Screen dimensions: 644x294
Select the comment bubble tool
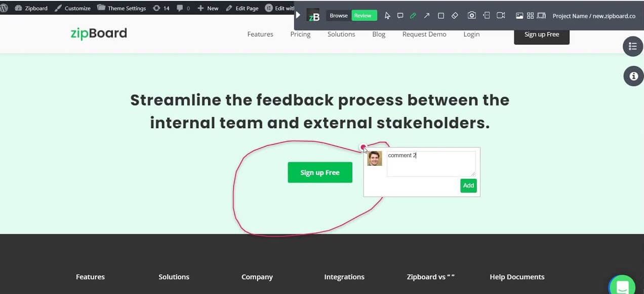pyautogui.click(x=400, y=16)
